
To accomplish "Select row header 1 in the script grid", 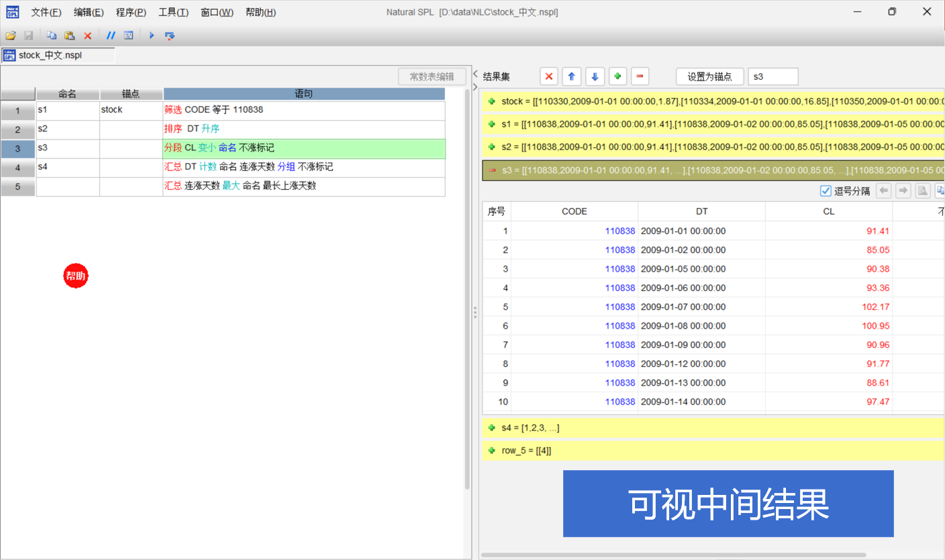I will [x=18, y=111].
